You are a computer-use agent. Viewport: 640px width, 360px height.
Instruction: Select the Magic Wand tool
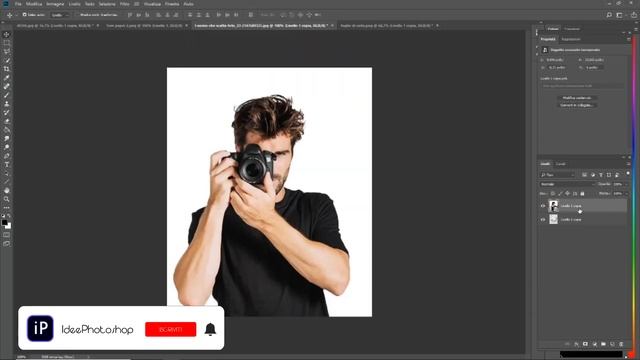(x=7, y=60)
